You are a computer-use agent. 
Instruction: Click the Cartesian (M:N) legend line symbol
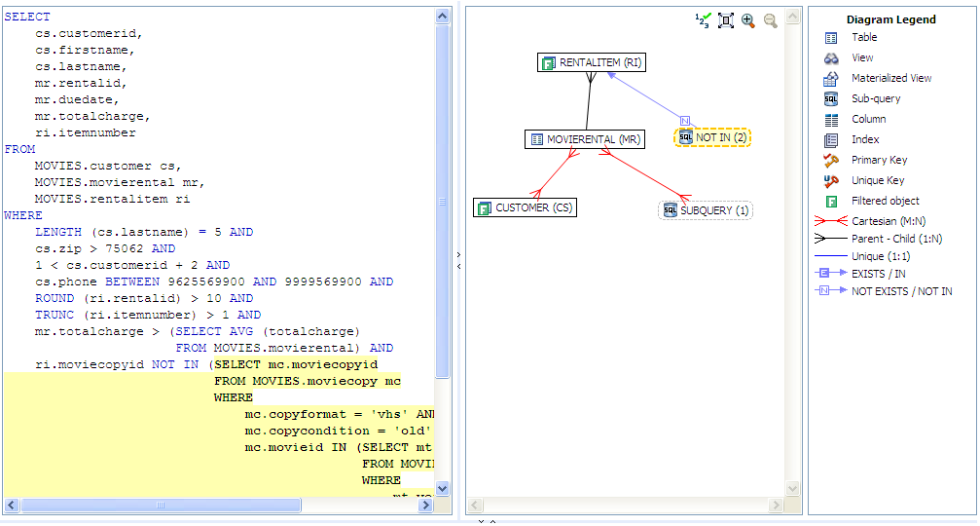[x=831, y=221]
